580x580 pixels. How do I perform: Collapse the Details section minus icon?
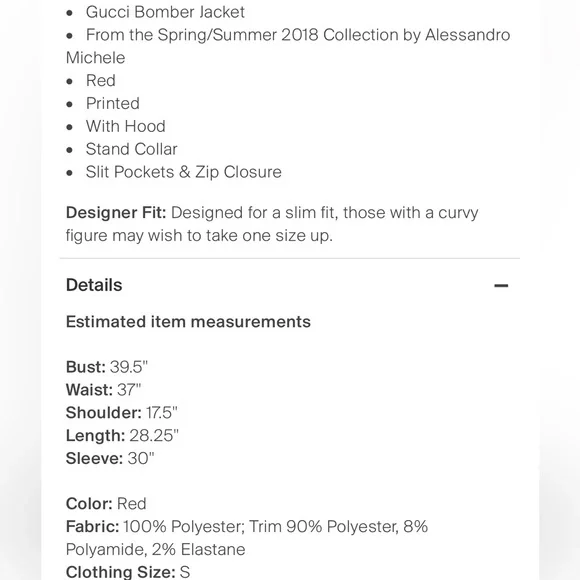point(501,285)
